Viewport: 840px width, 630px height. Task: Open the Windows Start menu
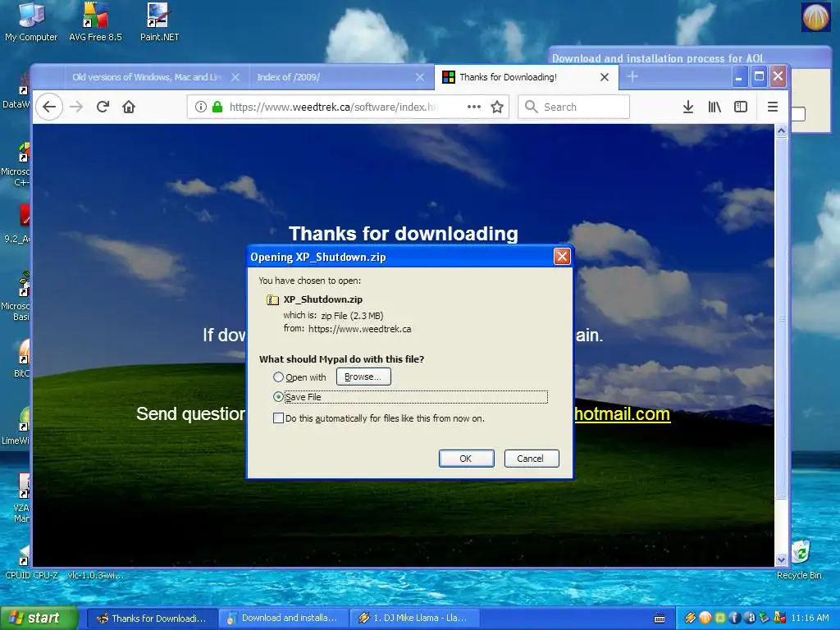click(39, 619)
